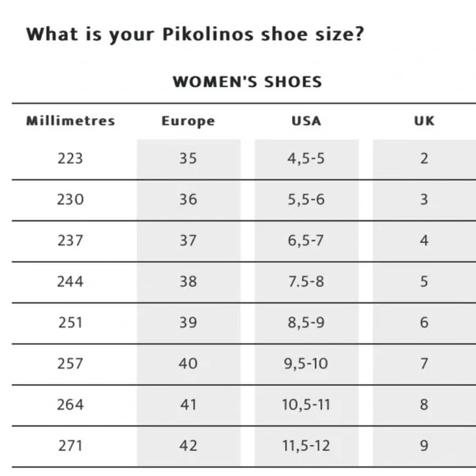Click the Europe column header
This screenshot has height=476, width=476.
188,121
